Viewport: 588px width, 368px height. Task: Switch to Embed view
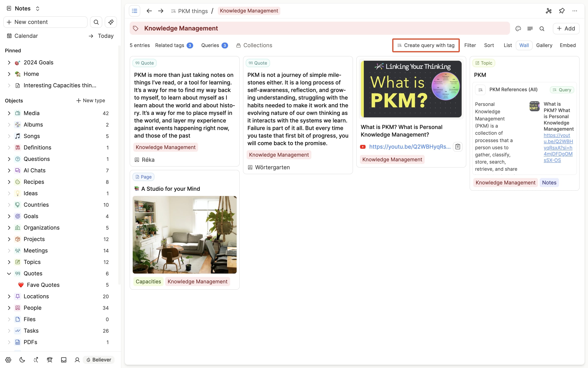[568, 45]
